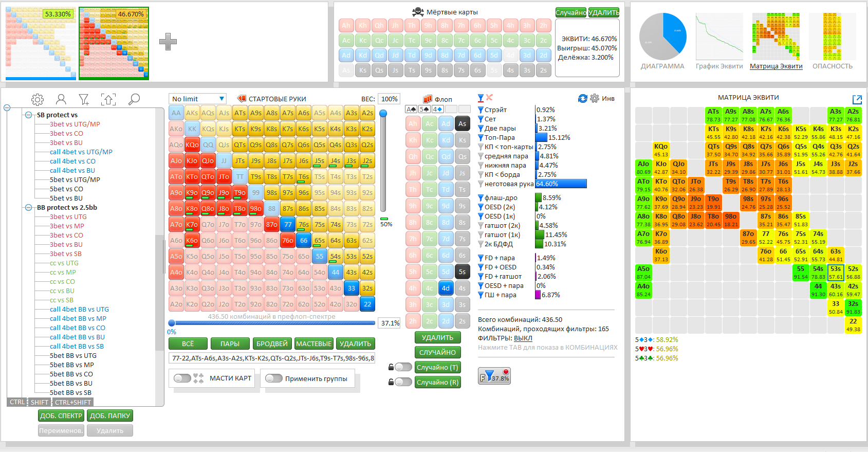Toggle the switch next to Случайно (R)
This screenshot has height=452, width=868.
tap(403, 382)
